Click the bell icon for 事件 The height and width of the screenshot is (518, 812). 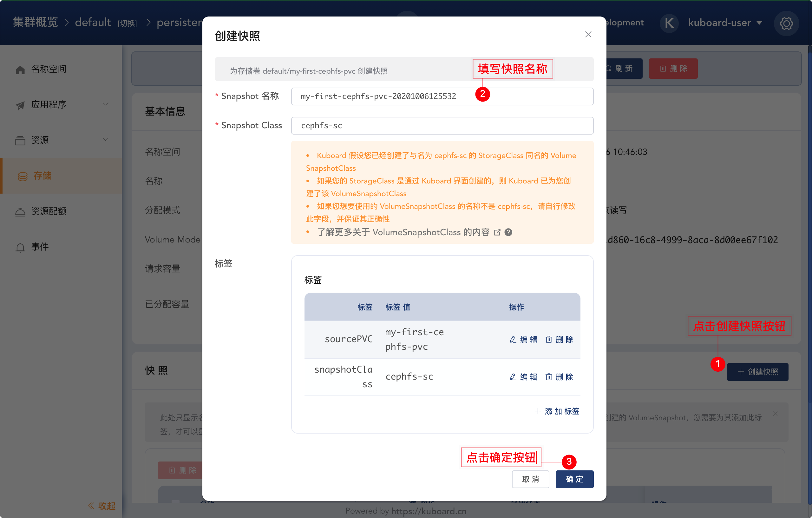coord(20,247)
